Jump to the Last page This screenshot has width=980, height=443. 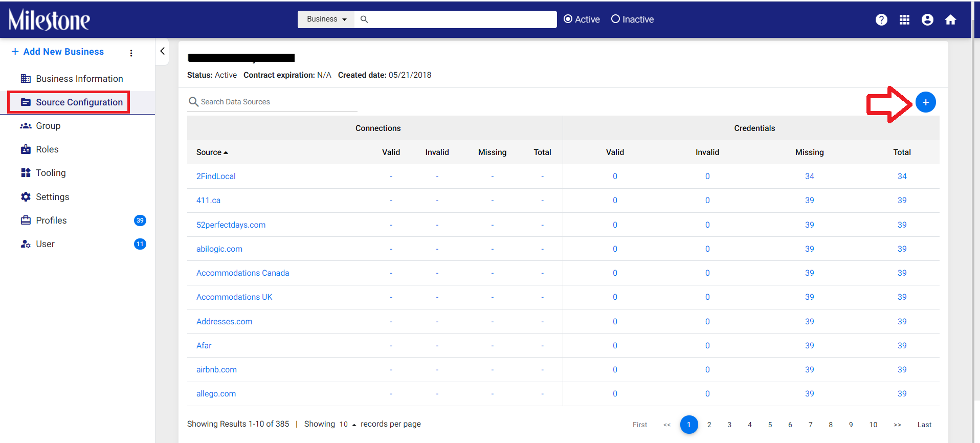pyautogui.click(x=924, y=425)
